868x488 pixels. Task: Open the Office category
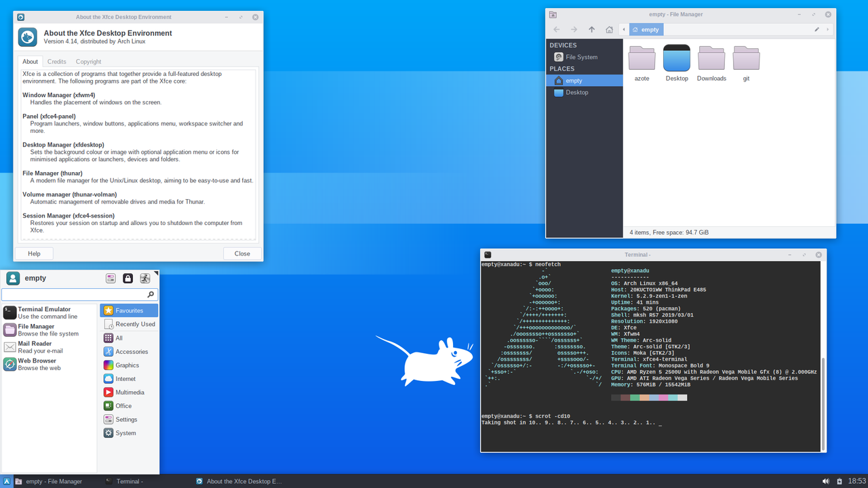tap(129, 405)
